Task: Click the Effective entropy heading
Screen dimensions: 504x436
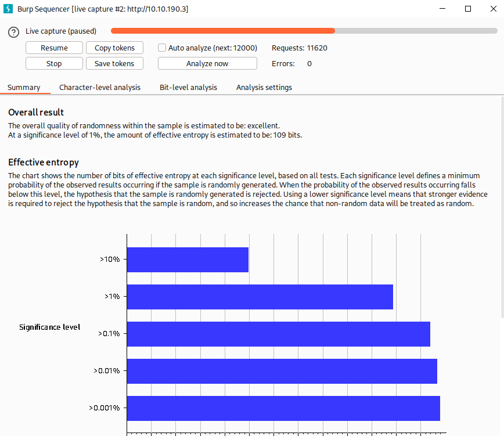Action: coord(44,162)
